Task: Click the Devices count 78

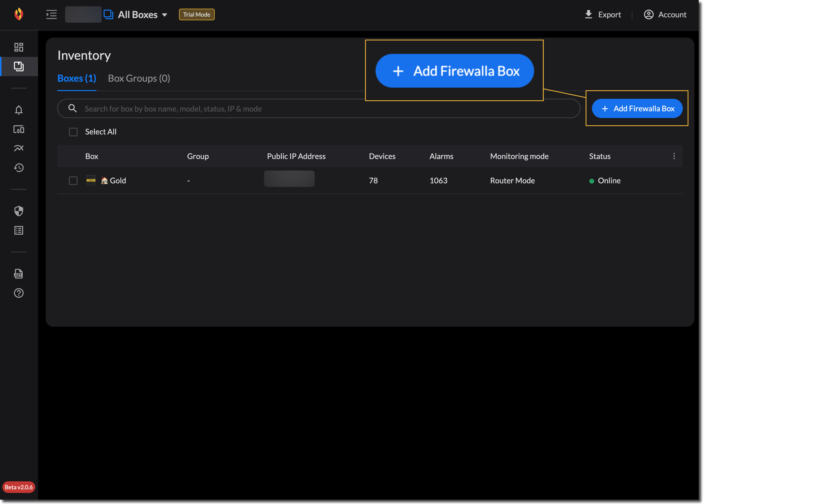Action: tap(373, 181)
